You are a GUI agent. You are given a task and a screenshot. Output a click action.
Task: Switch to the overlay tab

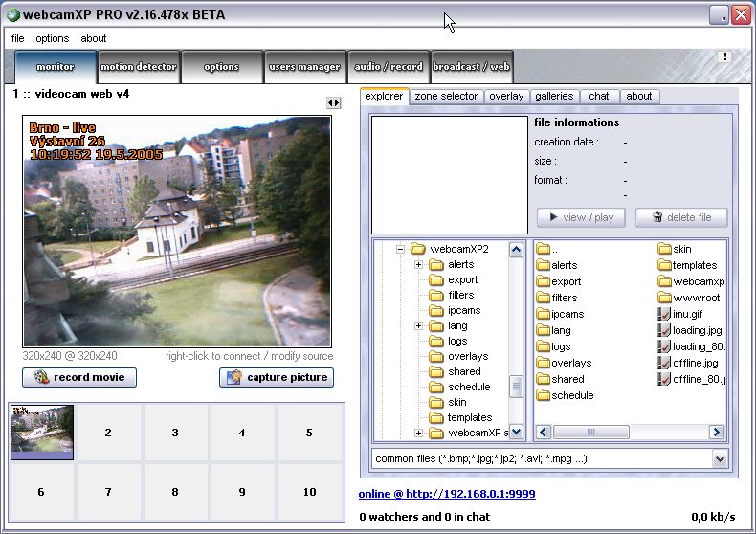tap(506, 97)
